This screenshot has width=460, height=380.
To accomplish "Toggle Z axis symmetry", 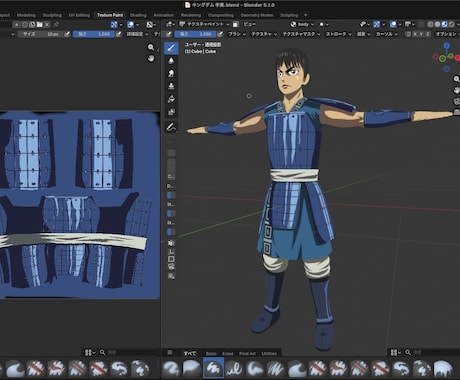I will click(428, 34).
